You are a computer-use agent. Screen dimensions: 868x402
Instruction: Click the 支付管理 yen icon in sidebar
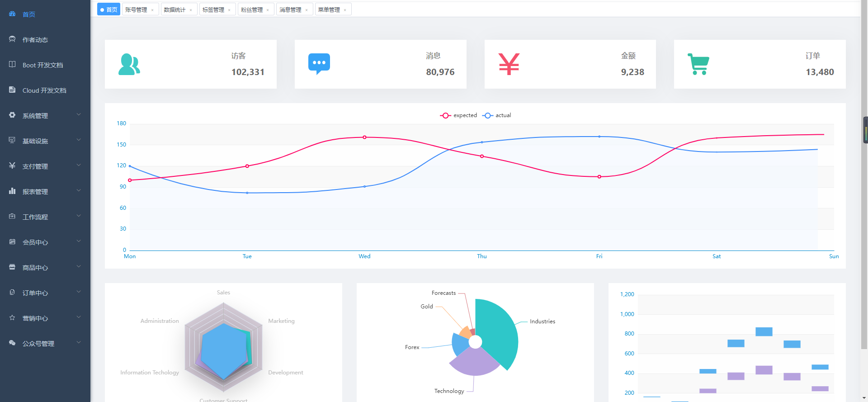tap(12, 166)
